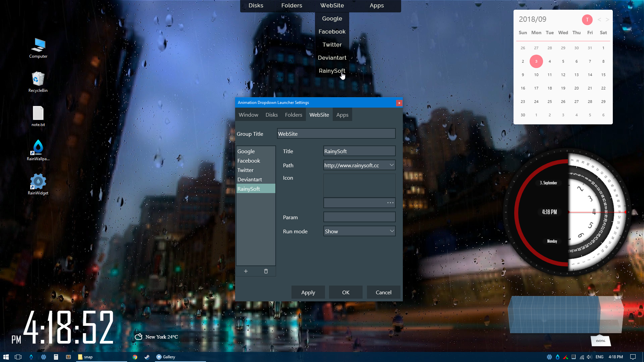Image resolution: width=644 pixels, height=362 pixels.
Task: Open the volume icon in system tray
Action: tap(589, 357)
